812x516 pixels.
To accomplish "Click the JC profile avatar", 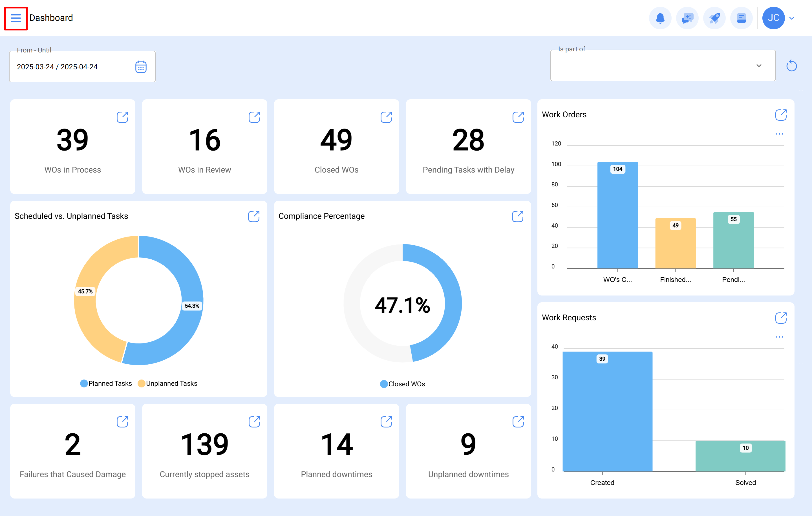I will [x=774, y=18].
